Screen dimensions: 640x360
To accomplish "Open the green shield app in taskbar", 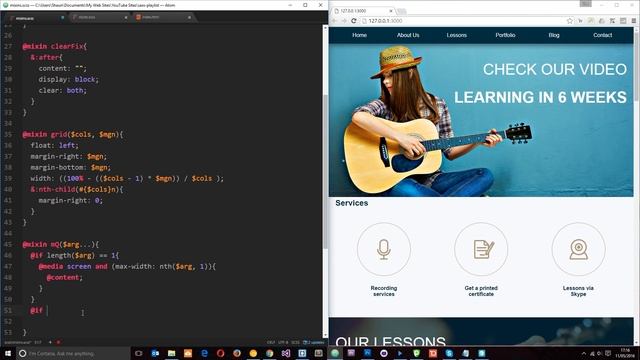I will 416,353.
